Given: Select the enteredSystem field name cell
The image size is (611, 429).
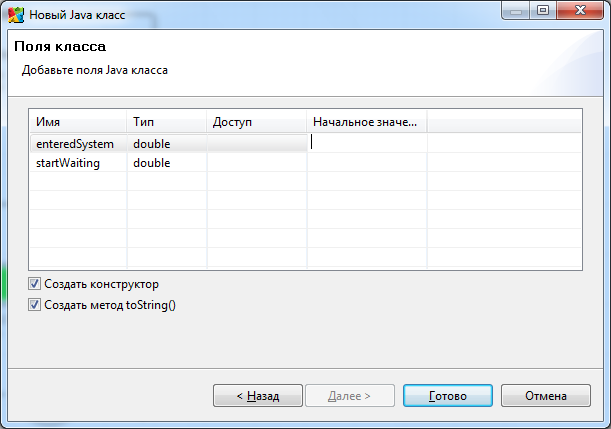Looking at the screenshot, I should pos(78,143).
